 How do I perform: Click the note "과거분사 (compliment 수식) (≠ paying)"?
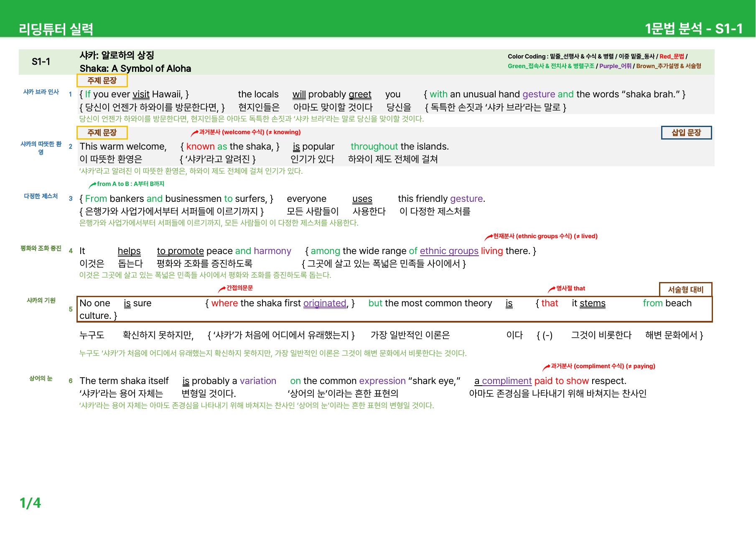tap(603, 366)
